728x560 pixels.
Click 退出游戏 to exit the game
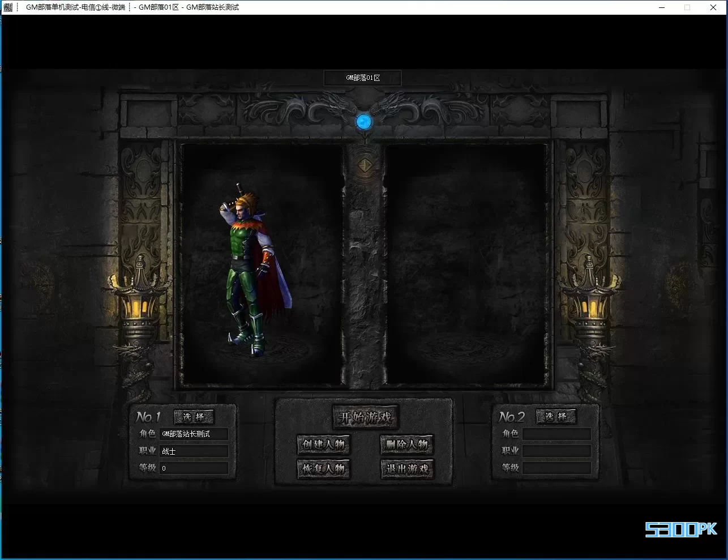tap(406, 469)
